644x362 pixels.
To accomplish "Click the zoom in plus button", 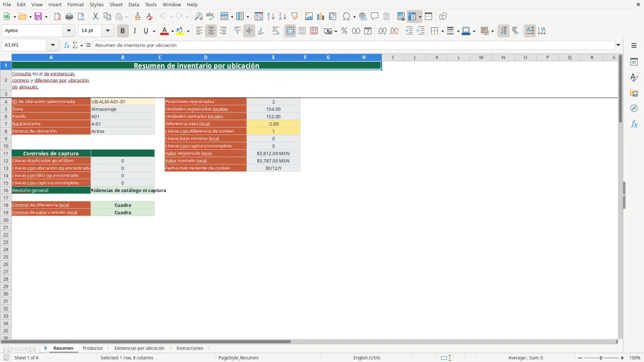I will 623,358.
